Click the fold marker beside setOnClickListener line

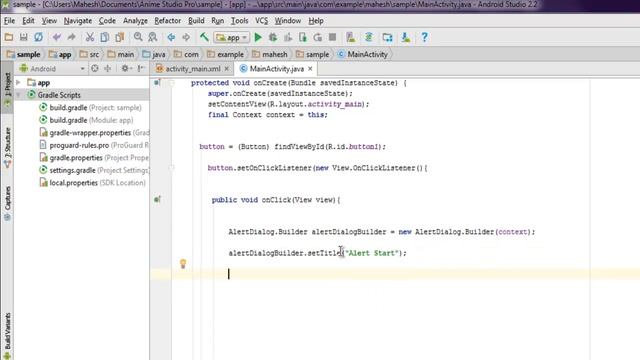[x=172, y=168]
